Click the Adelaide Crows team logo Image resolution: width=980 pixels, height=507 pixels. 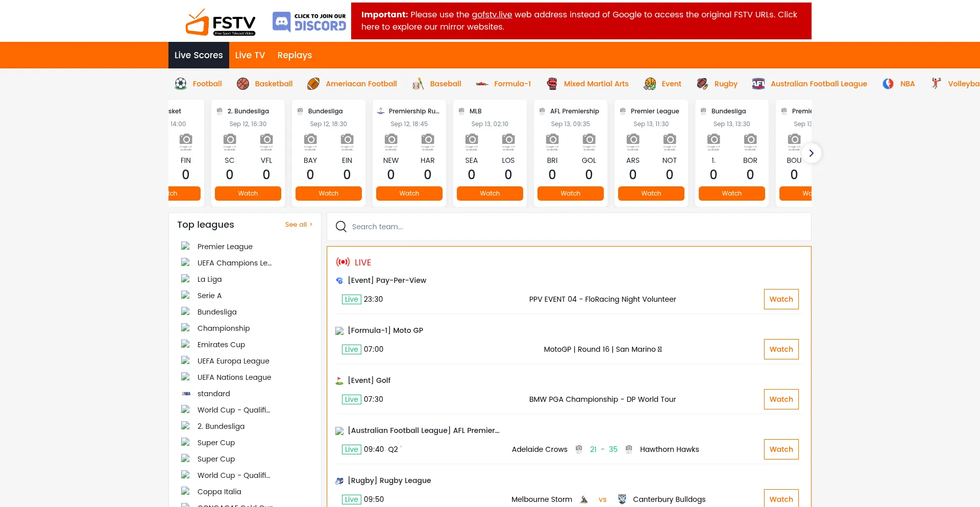[x=579, y=449]
